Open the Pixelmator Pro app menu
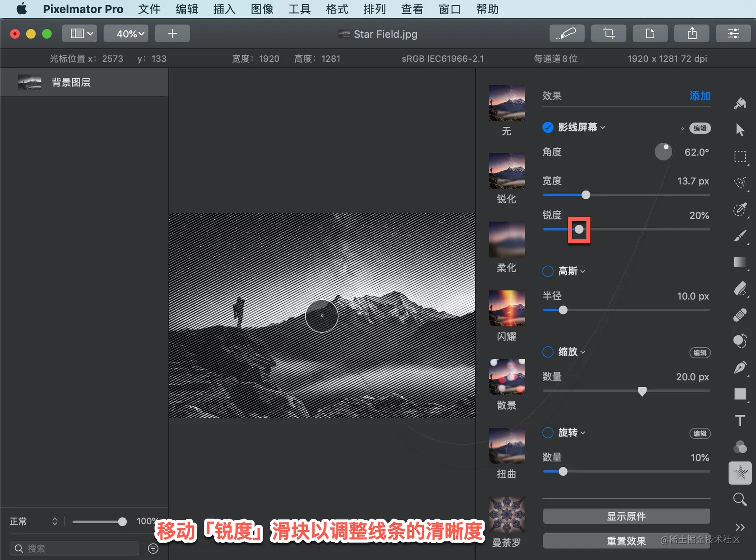The image size is (756, 560). click(83, 9)
